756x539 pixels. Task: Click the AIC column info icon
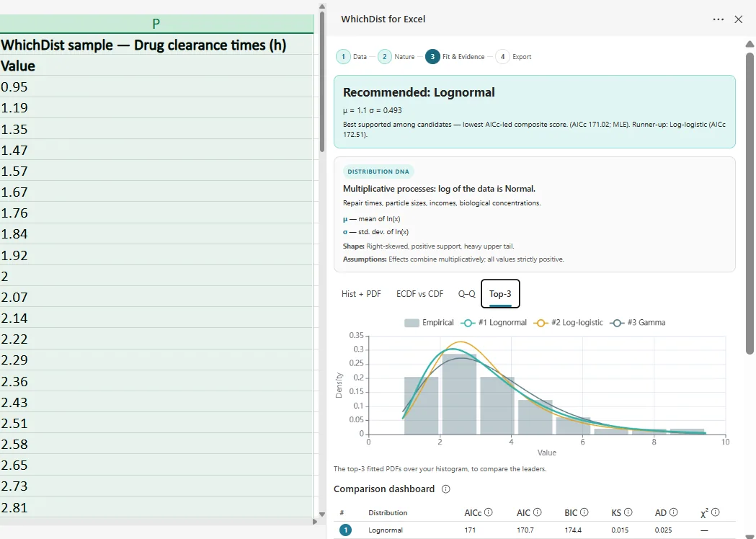click(538, 512)
